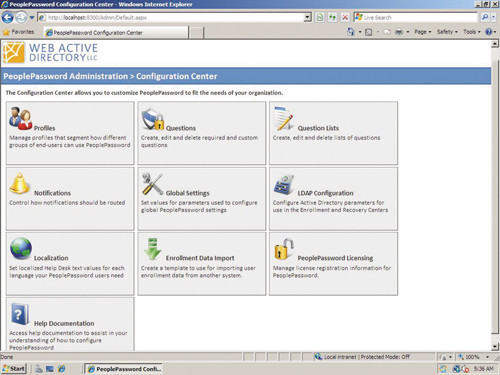This screenshot has width=500, height=375.
Task: Click the Read Mail envelope icon
Action: pyautogui.click(x=387, y=32)
